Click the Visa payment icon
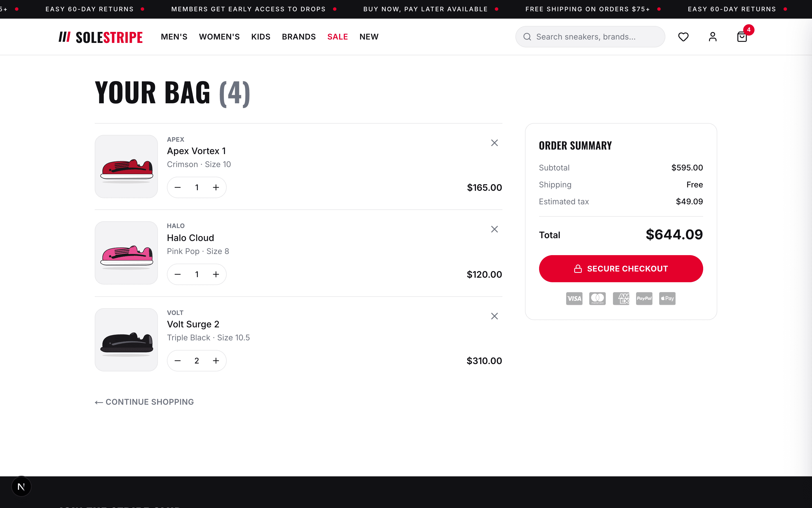 [x=574, y=298]
